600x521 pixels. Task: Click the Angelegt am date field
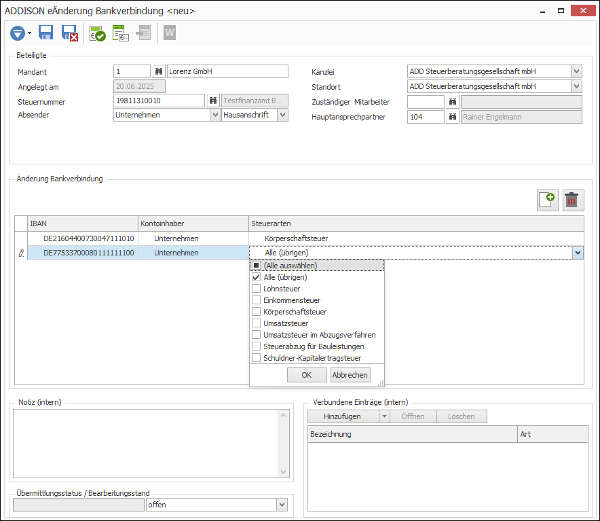coord(139,86)
